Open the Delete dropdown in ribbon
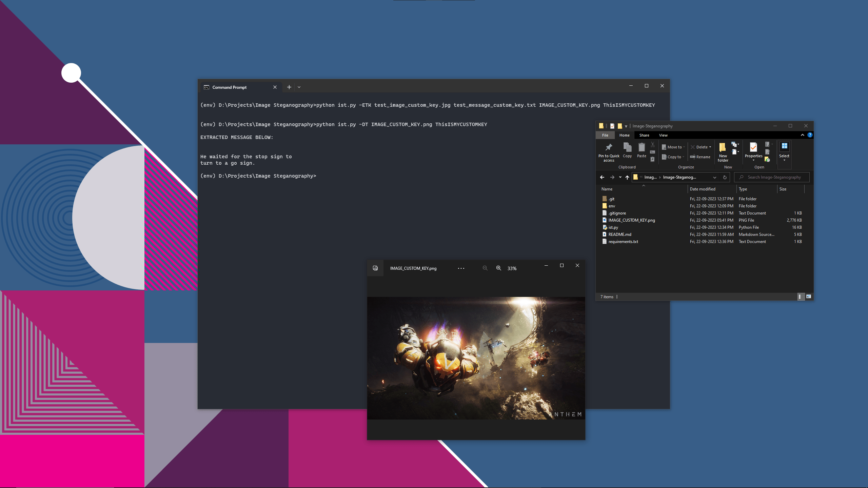This screenshot has height=488, width=868. [x=701, y=147]
